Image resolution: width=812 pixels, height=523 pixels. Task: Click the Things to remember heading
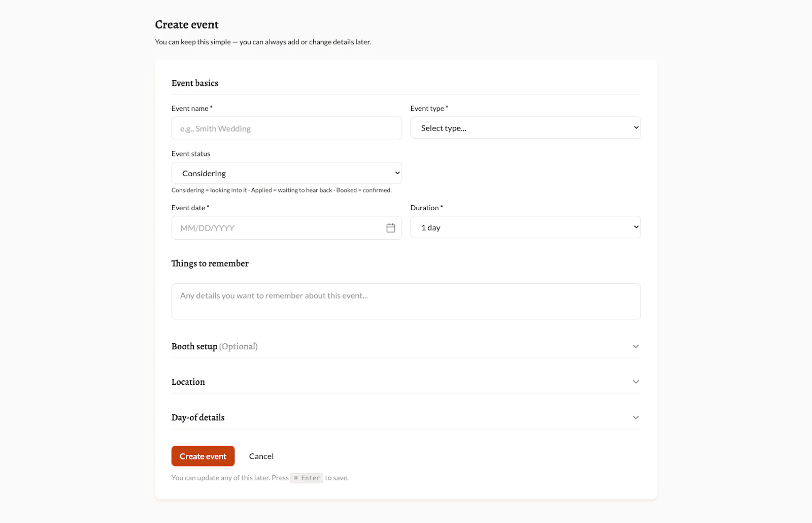tap(210, 264)
